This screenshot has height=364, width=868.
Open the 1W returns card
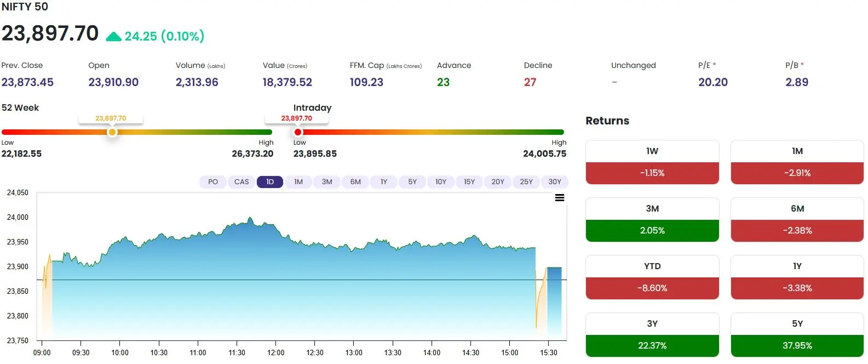[652, 162]
